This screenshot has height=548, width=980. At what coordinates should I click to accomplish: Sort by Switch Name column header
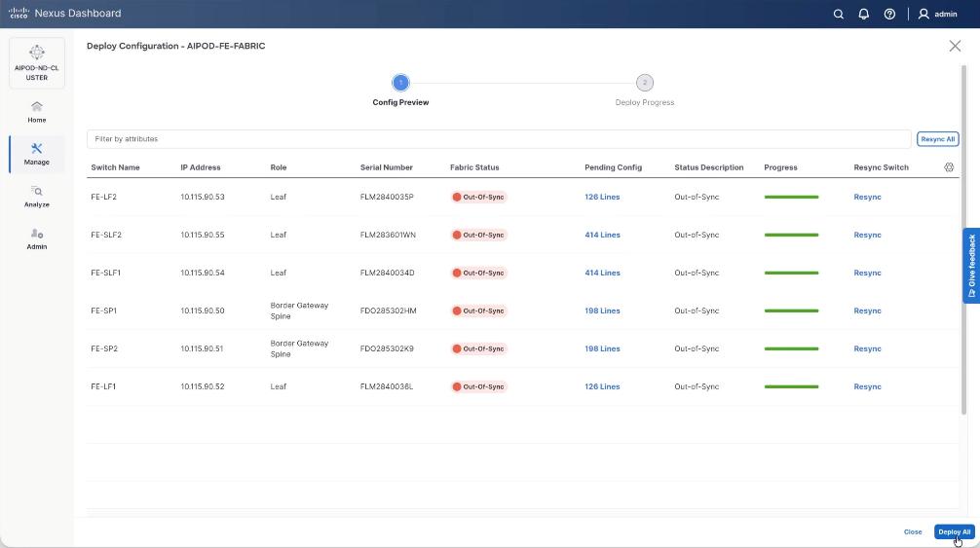click(x=115, y=167)
